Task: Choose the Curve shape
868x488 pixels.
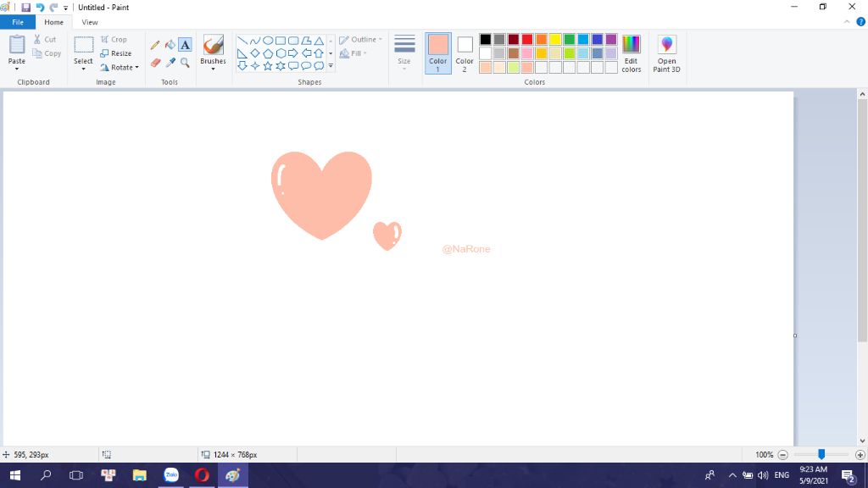Action: tap(254, 41)
